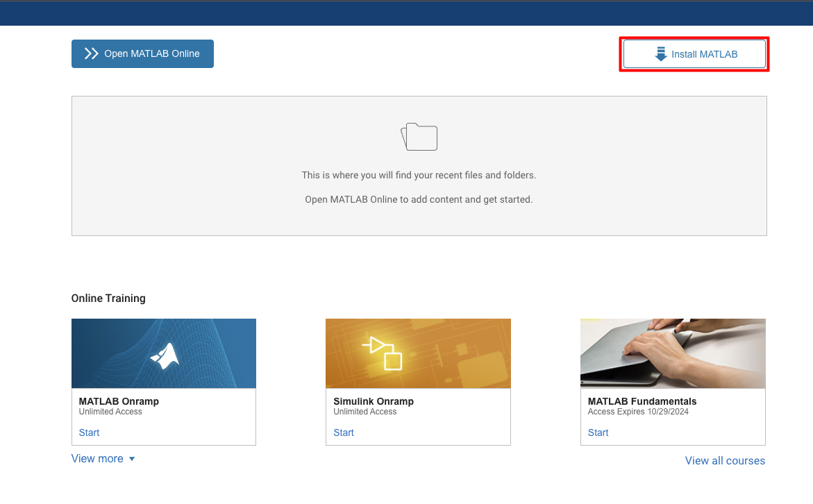Click Unlimited Access under Simulink Onramp
The image size is (813, 504).
tap(365, 412)
